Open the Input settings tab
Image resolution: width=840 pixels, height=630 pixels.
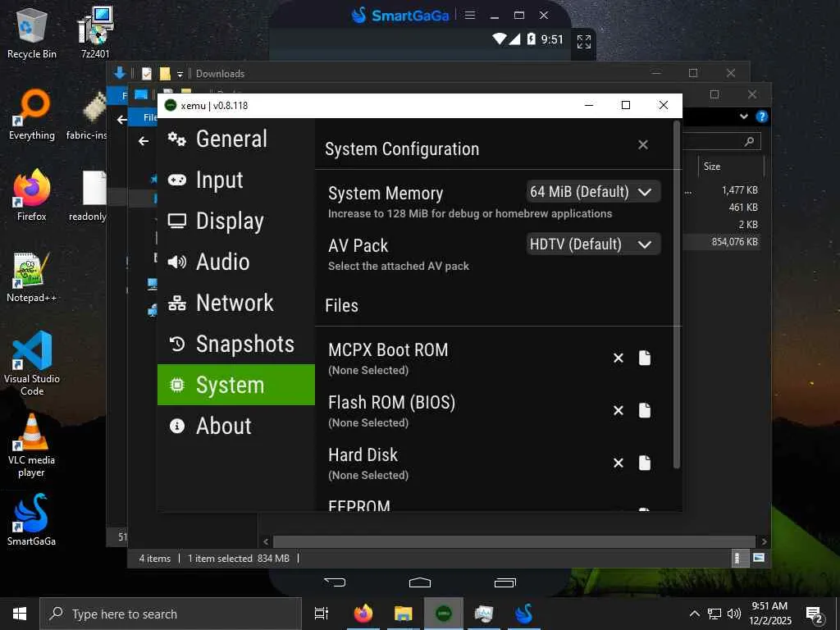235,180
